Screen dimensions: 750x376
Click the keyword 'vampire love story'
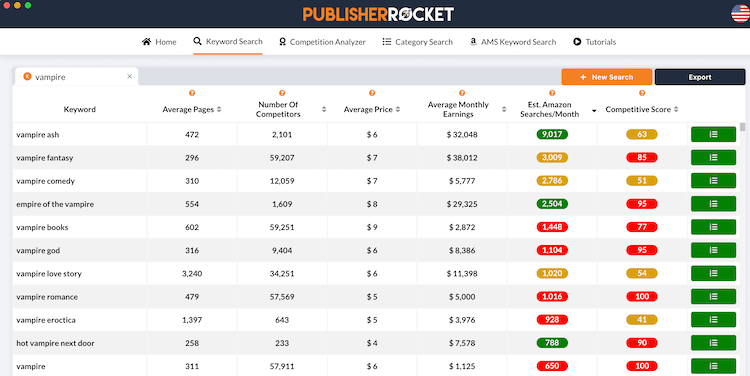click(49, 274)
